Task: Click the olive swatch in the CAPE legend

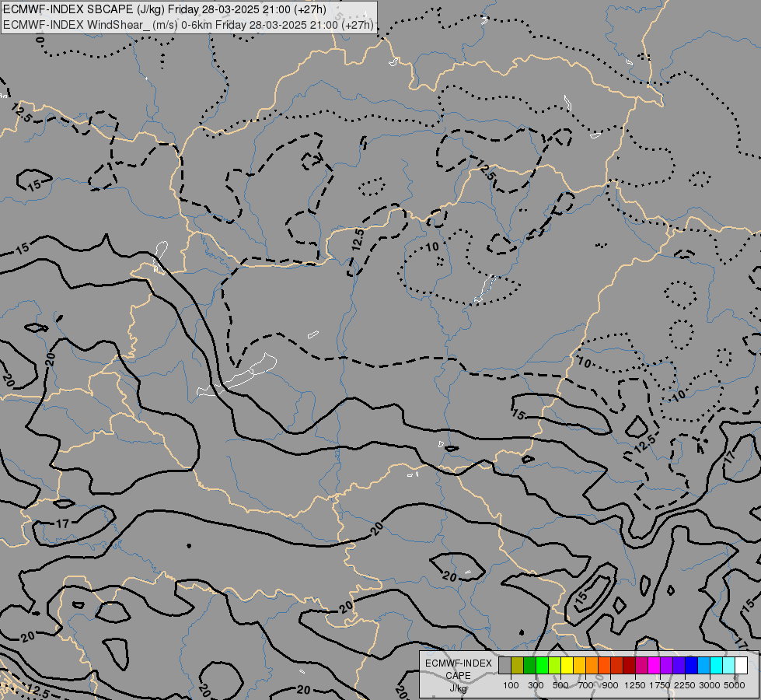Action: pyautogui.click(x=518, y=666)
